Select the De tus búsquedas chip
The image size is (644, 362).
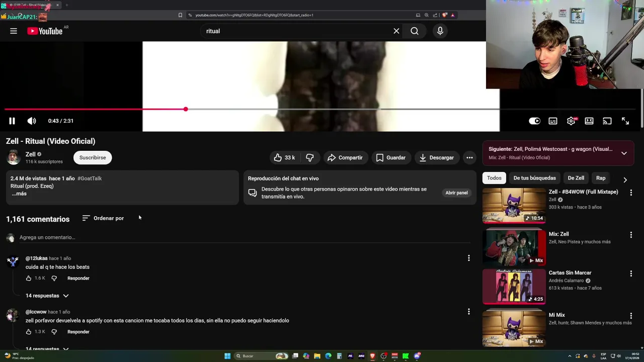pos(534,178)
